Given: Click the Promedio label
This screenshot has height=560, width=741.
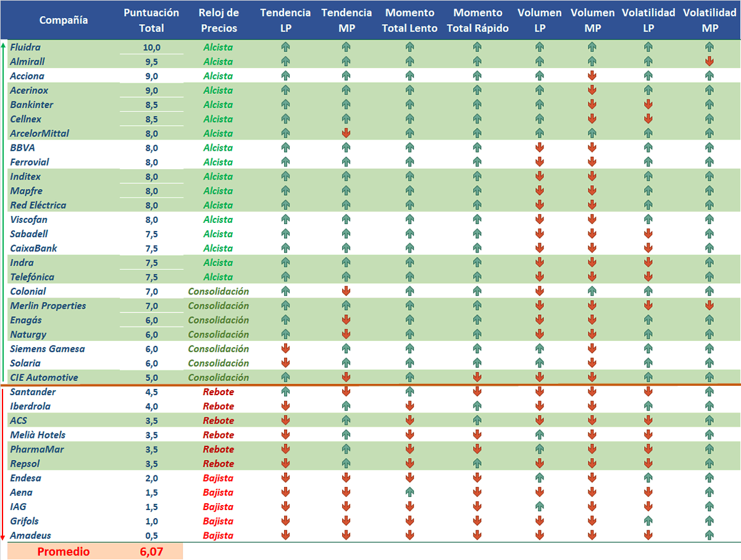Looking at the screenshot, I should click(64, 551).
